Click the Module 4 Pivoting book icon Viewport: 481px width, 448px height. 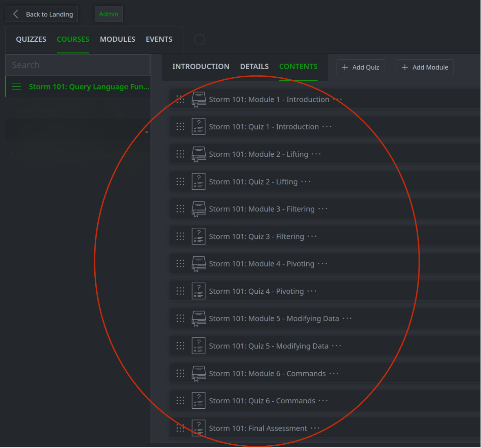(198, 264)
